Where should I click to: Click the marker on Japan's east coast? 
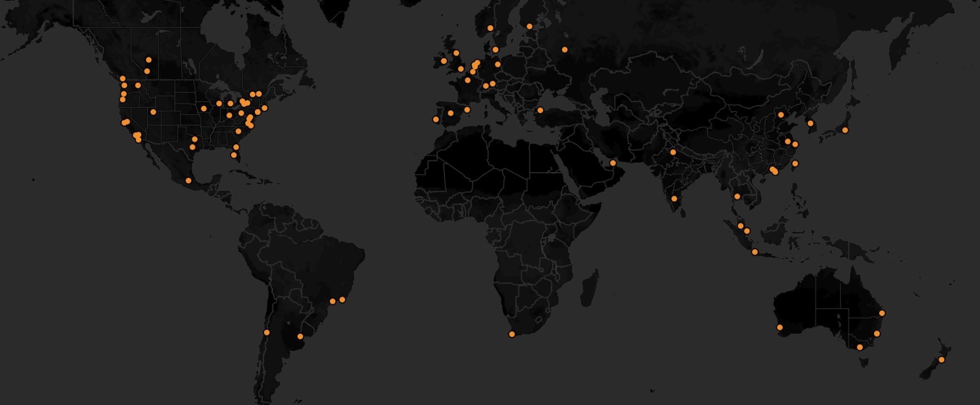(x=845, y=131)
